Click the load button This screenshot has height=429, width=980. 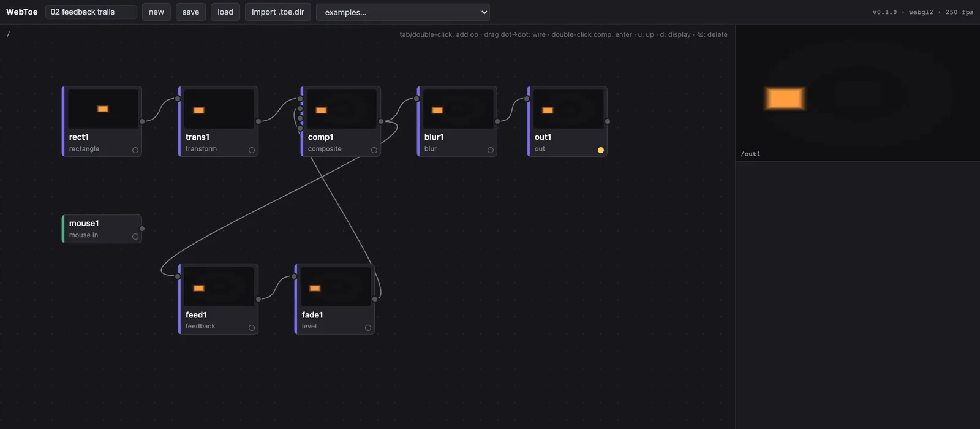click(225, 12)
